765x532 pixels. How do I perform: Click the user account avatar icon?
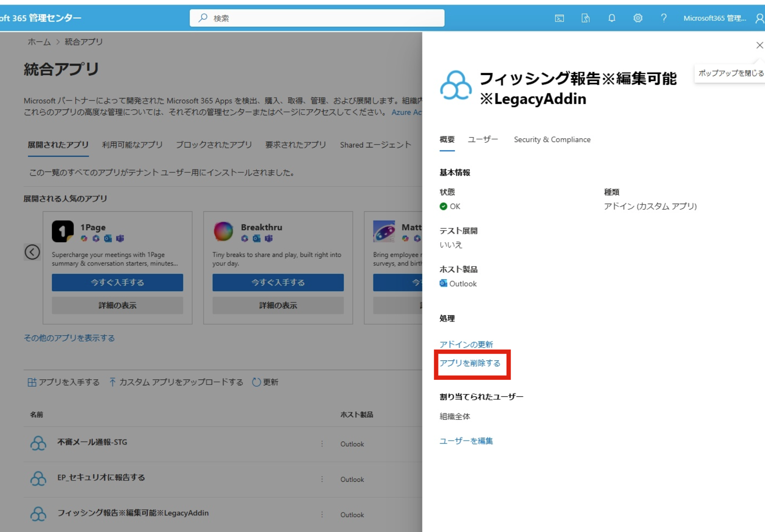click(x=760, y=18)
